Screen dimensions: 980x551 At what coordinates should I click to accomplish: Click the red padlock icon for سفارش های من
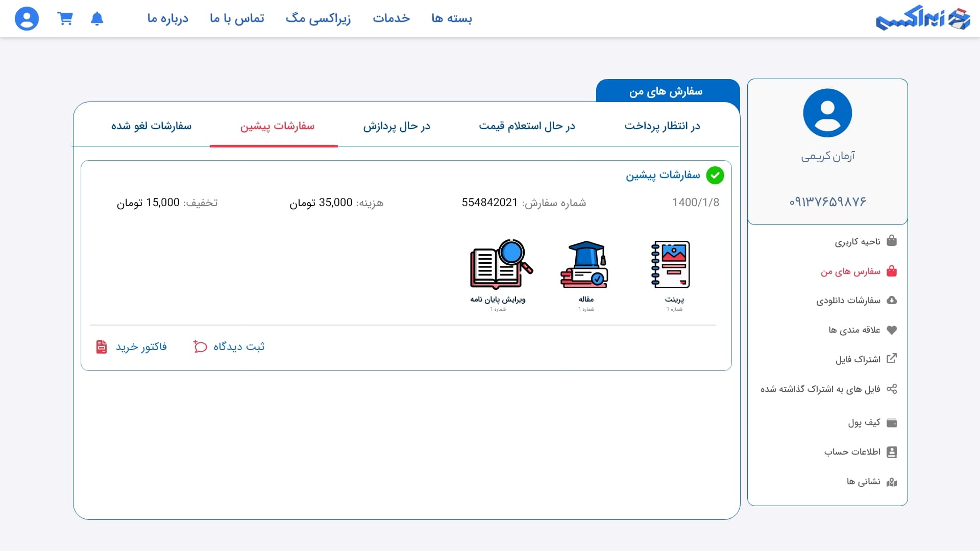[893, 271]
